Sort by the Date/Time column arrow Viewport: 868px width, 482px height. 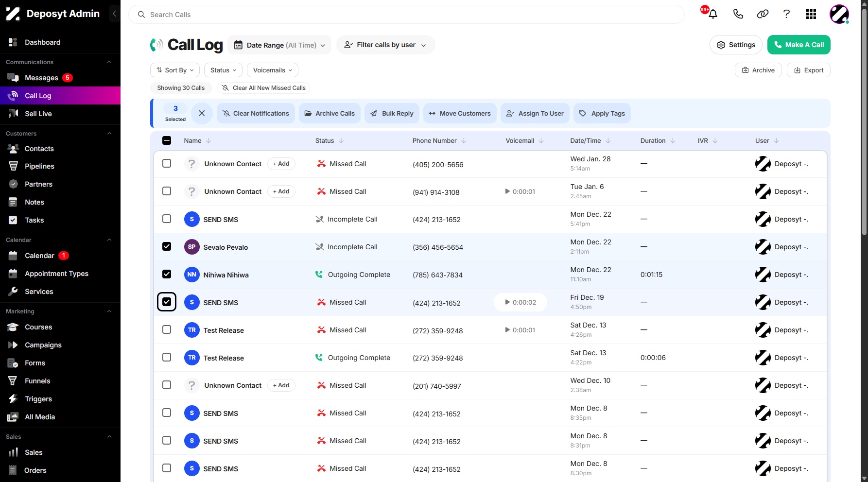(608, 140)
